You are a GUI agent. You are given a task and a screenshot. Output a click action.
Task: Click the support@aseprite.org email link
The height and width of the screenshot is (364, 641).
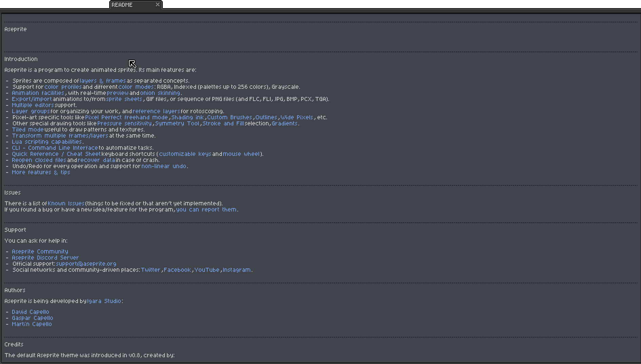[86, 264]
